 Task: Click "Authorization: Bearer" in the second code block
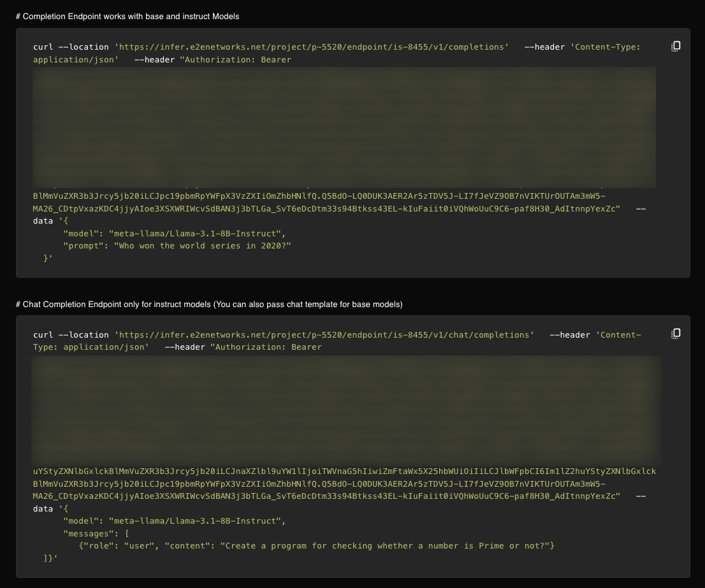pyautogui.click(x=266, y=347)
